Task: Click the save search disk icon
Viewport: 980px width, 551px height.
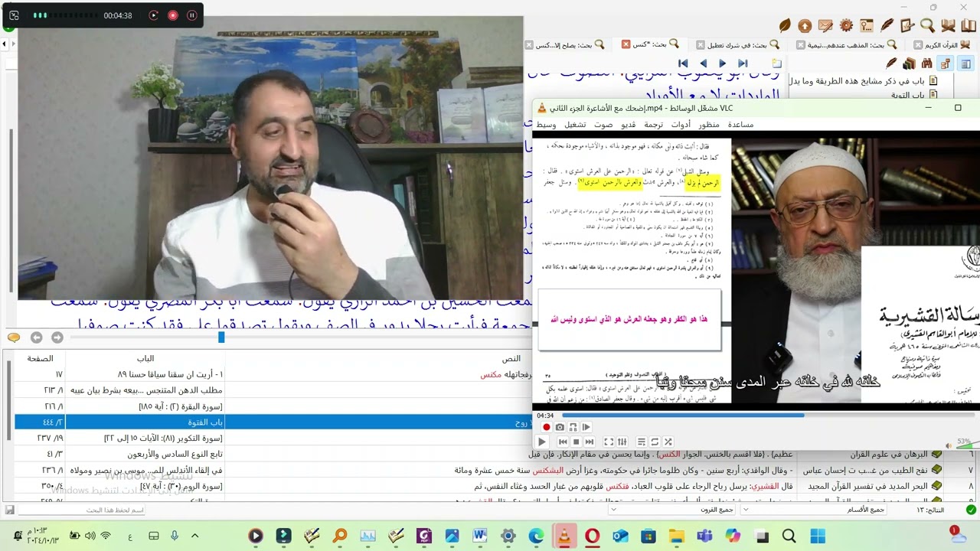Action: [x=9, y=510]
